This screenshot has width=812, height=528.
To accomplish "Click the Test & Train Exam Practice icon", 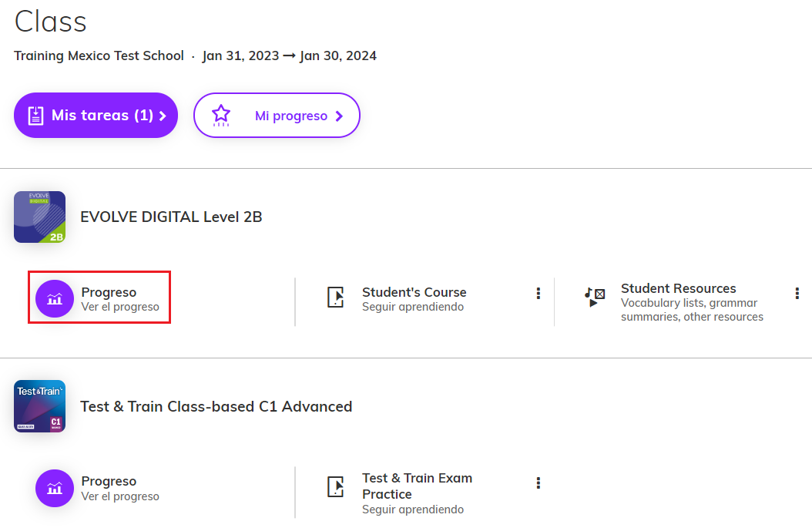I will coord(336,486).
